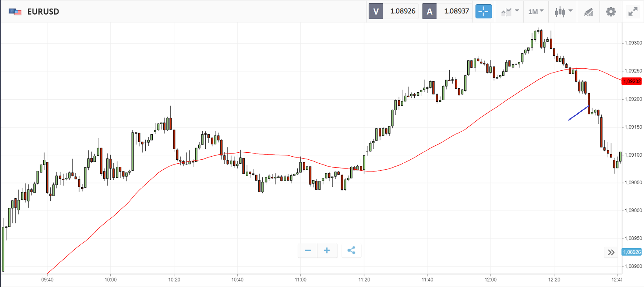Zoom out with the minus button
Image resolution: width=644 pixels, height=287 pixels.
[x=308, y=250]
